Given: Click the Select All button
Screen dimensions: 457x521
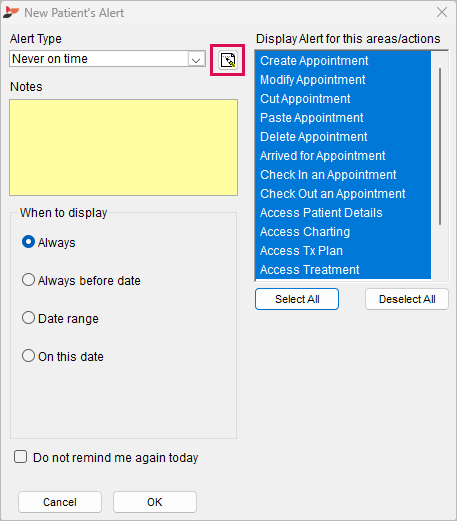Looking at the screenshot, I should click(x=297, y=299).
